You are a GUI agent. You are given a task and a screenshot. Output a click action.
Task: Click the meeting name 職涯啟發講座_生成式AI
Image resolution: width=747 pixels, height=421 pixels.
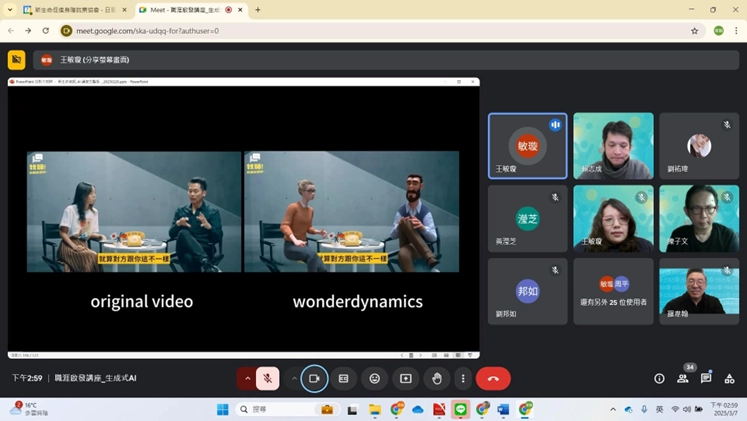click(x=95, y=378)
